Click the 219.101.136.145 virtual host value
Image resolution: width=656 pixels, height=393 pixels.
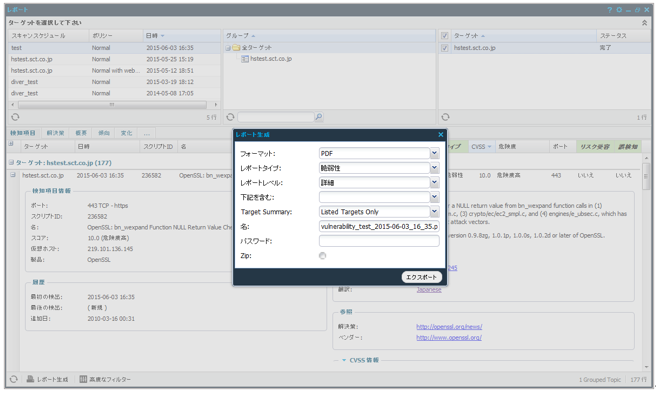(110, 249)
